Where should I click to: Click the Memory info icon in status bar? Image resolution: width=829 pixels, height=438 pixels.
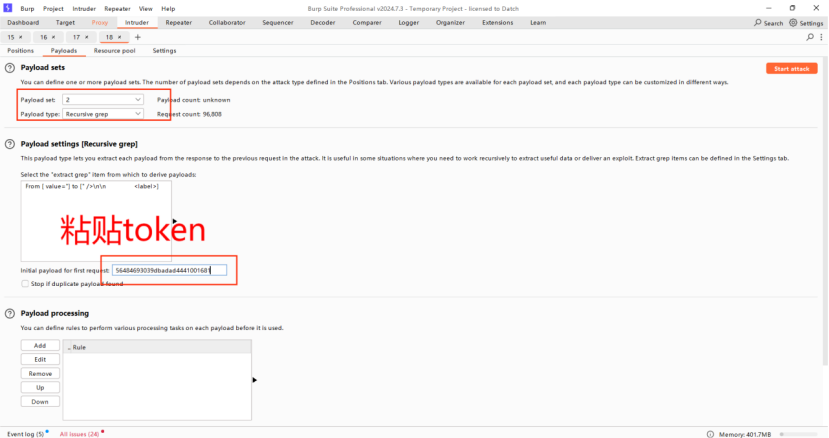tap(710, 434)
